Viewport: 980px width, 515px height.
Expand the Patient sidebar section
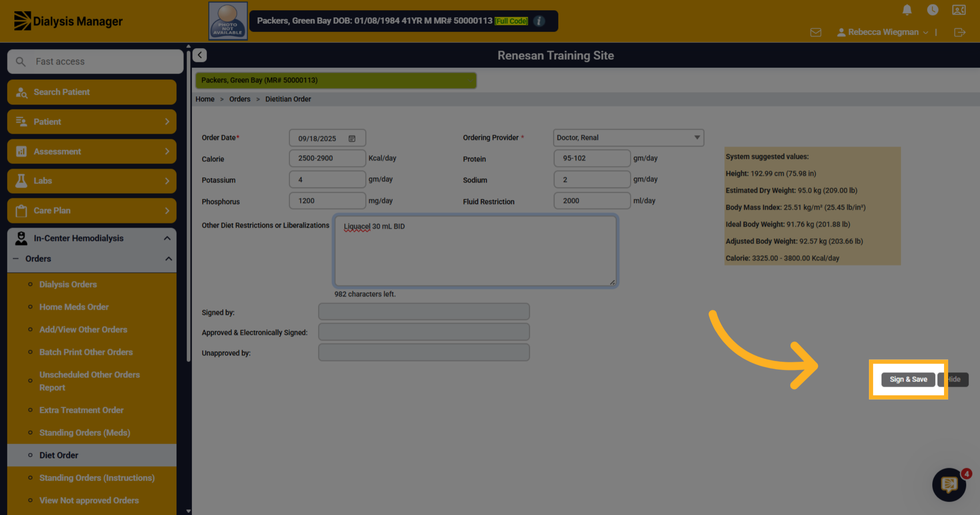click(x=92, y=122)
